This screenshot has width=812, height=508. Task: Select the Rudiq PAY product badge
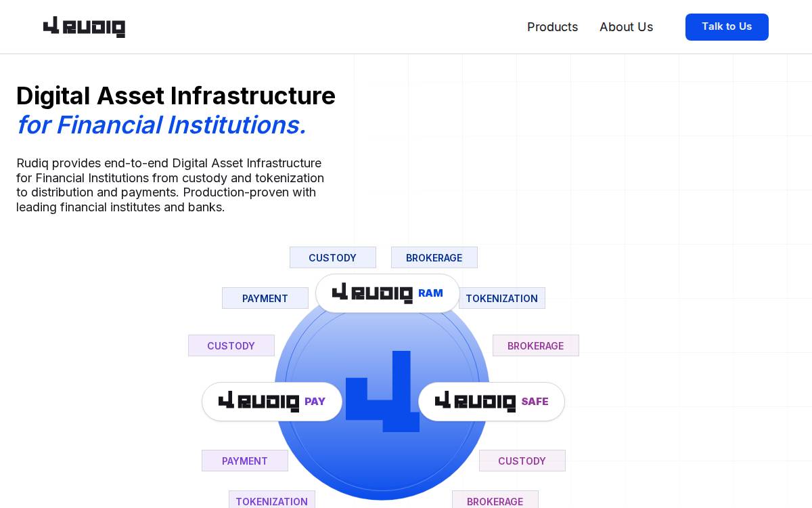[x=272, y=402]
